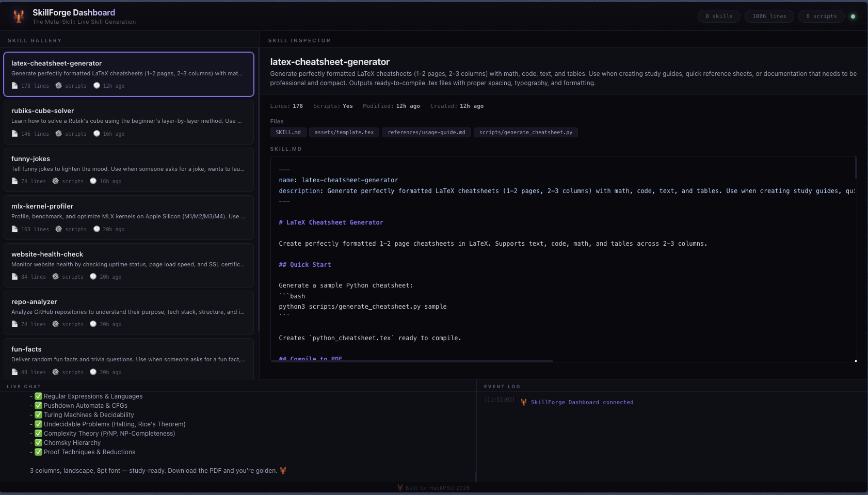868x495 pixels.
Task: Click the "Proof Techniques & Reductions" chat line
Action: tap(89, 452)
